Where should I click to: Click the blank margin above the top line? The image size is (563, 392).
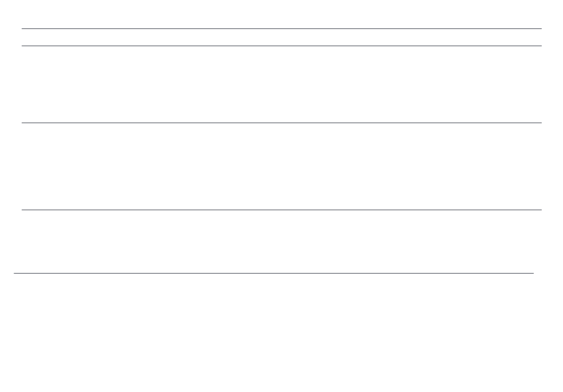coord(281,14)
